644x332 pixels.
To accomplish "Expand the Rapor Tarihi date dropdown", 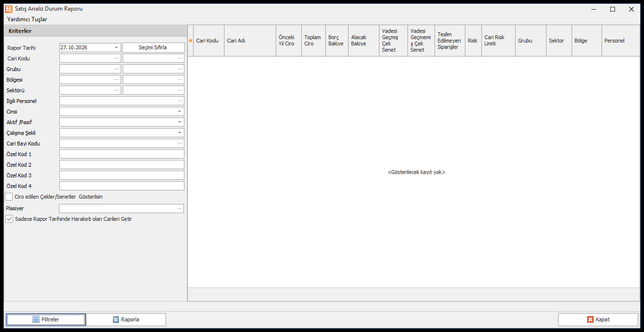I will point(116,47).
